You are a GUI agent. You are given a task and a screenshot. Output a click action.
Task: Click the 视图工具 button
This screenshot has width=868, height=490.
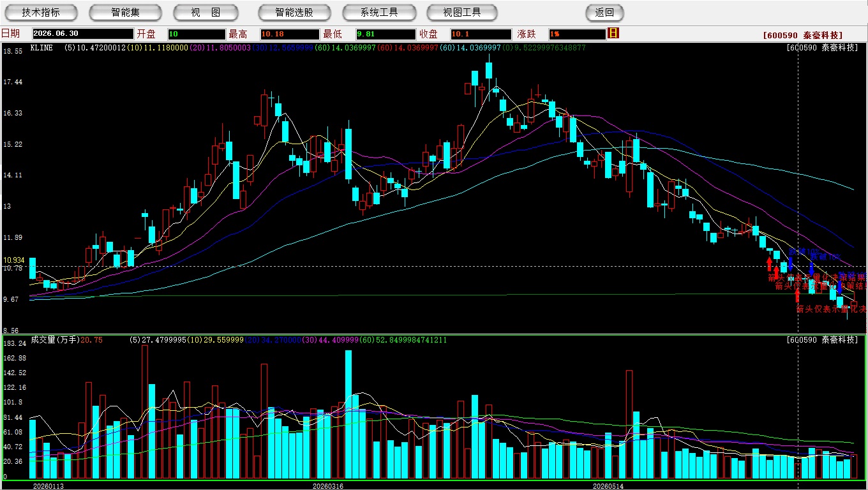pyautogui.click(x=463, y=12)
